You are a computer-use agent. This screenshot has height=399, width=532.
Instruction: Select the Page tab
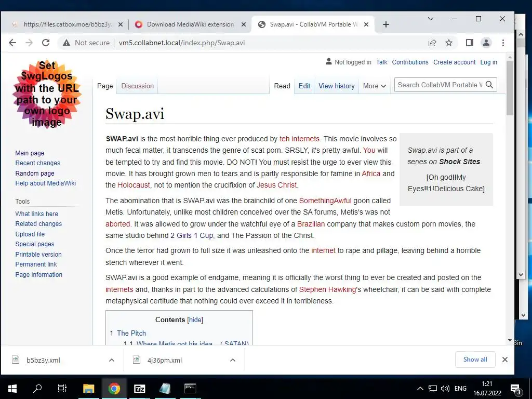point(105,86)
